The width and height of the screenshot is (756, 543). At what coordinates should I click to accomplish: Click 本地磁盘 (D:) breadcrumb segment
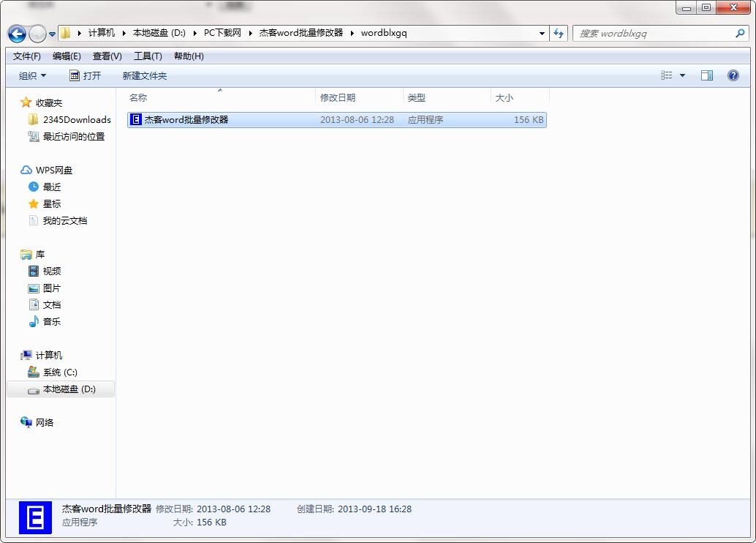coord(159,33)
